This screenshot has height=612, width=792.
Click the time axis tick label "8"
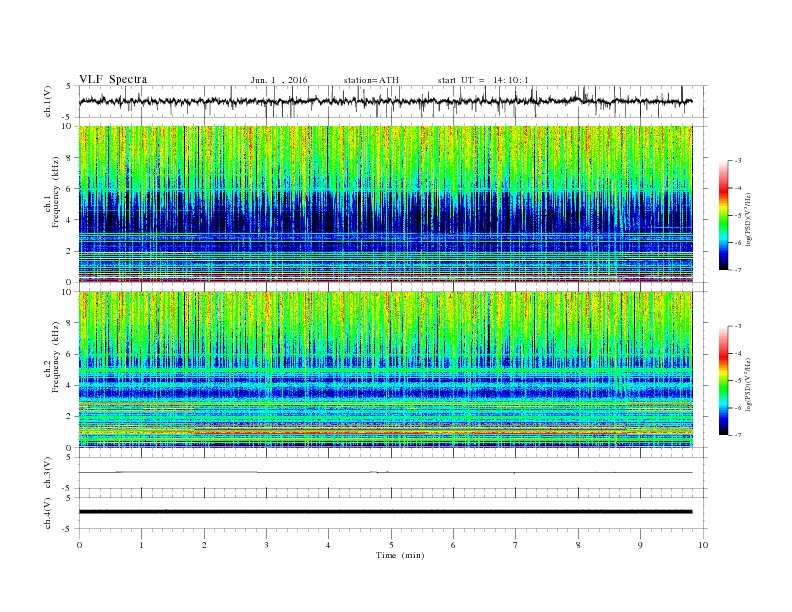(578, 545)
